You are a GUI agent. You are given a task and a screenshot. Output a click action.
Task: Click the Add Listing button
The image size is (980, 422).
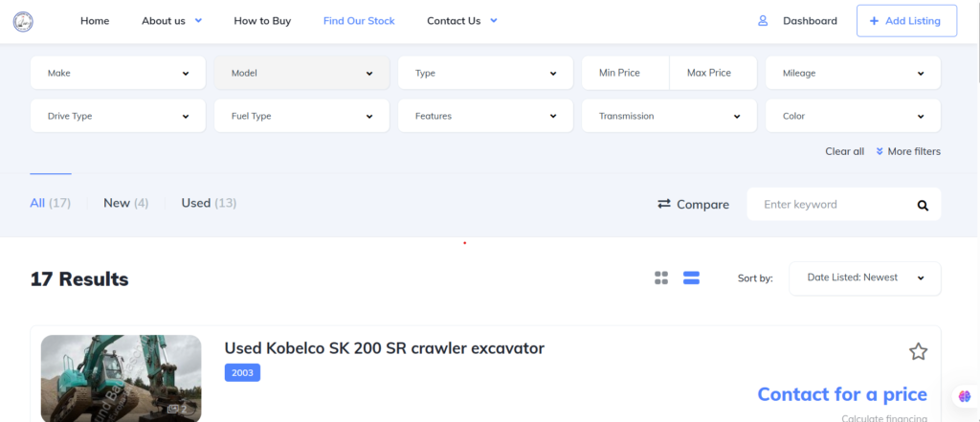pos(906,21)
